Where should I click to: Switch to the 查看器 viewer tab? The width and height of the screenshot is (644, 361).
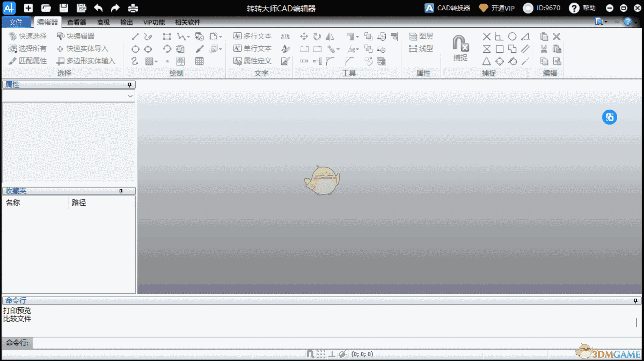pos(77,22)
